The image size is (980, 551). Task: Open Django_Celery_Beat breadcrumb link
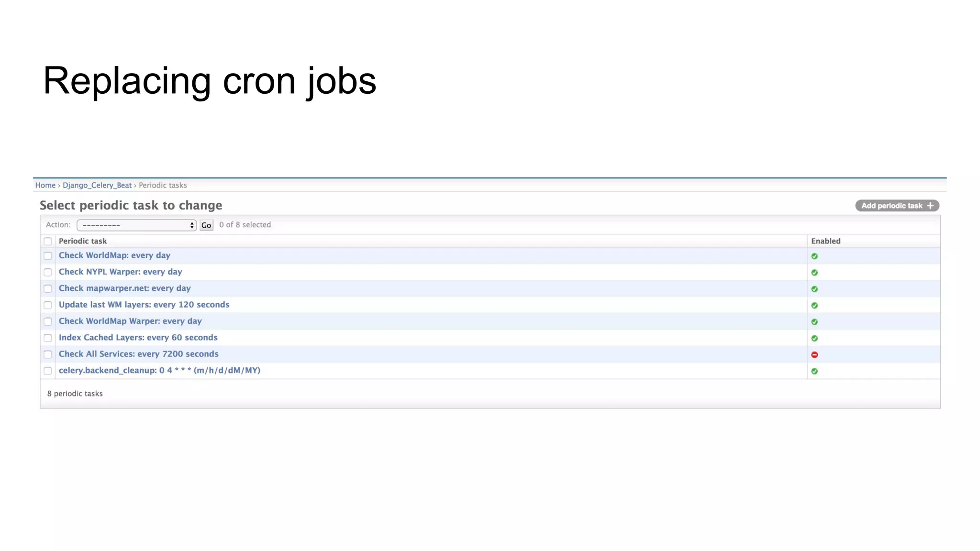point(97,185)
